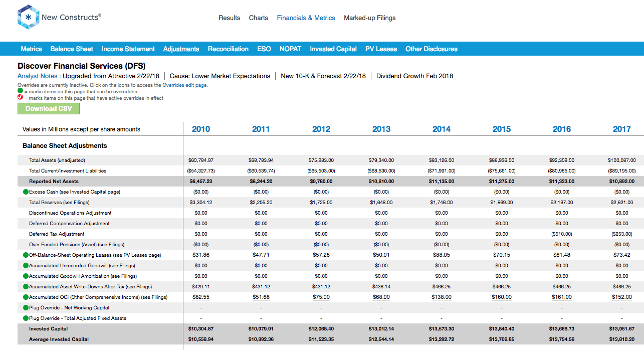This screenshot has height=350, width=644.
Task: Select the Adjustments tab
Action: 181,49
